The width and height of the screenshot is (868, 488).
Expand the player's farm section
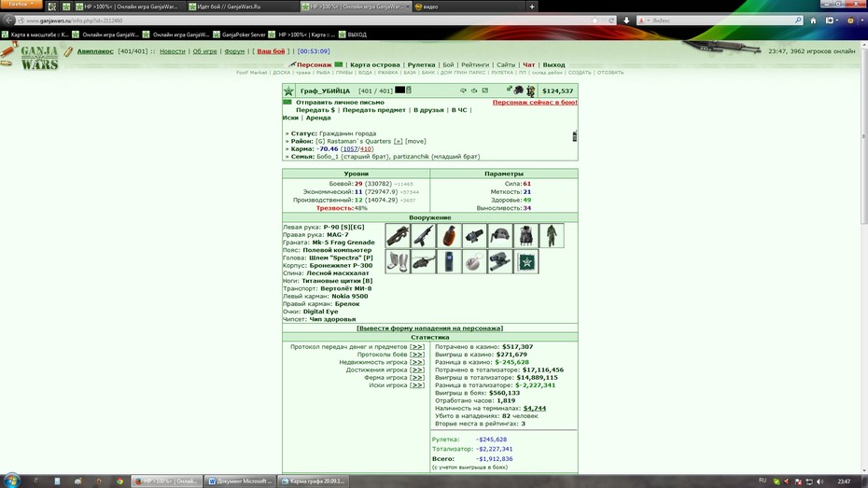pyautogui.click(x=417, y=378)
